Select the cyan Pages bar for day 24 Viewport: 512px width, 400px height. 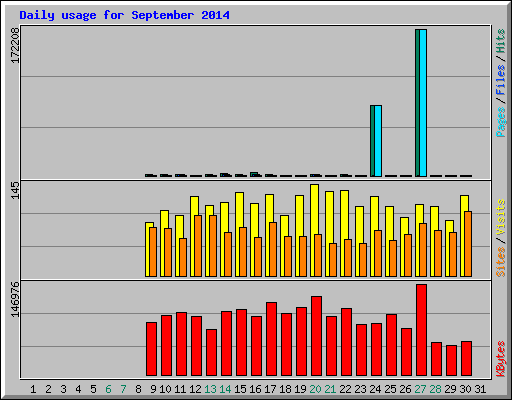tap(378, 141)
